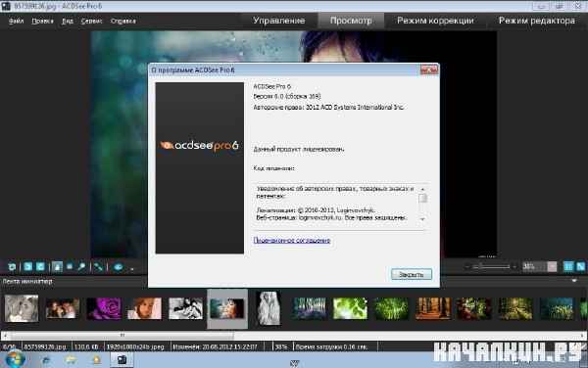Image resolution: width=588 pixels, height=368 pixels.
Task: Click the zoom-out minus beside zoom slider
Action: point(466,267)
